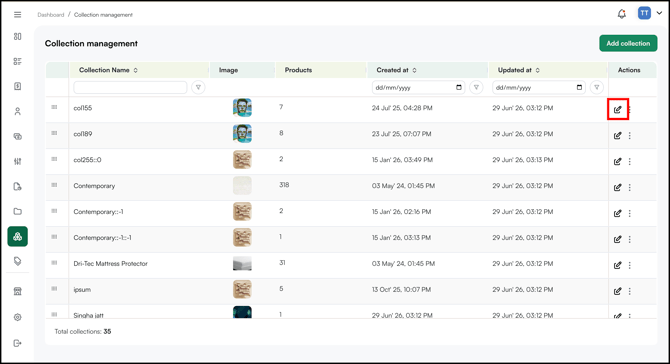Open the Updated at filter funnel

(x=597, y=87)
